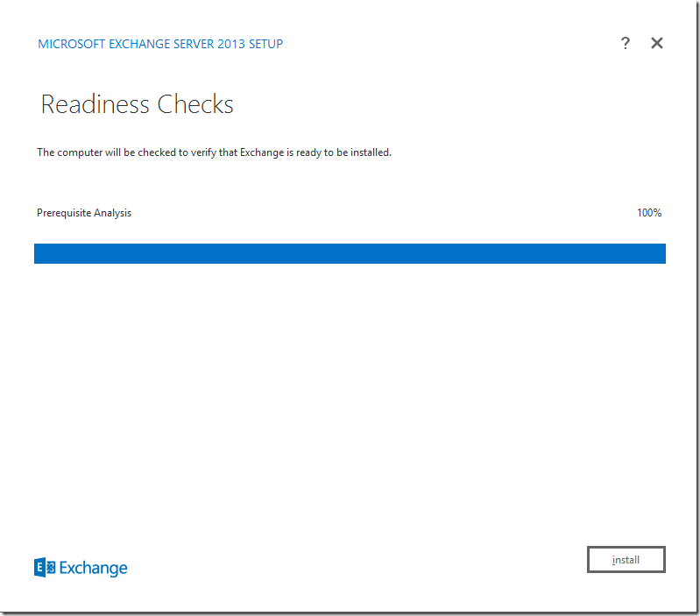This screenshot has width=700, height=616.
Task: Click the 'Exchange' wordmark text
Action: point(93,568)
